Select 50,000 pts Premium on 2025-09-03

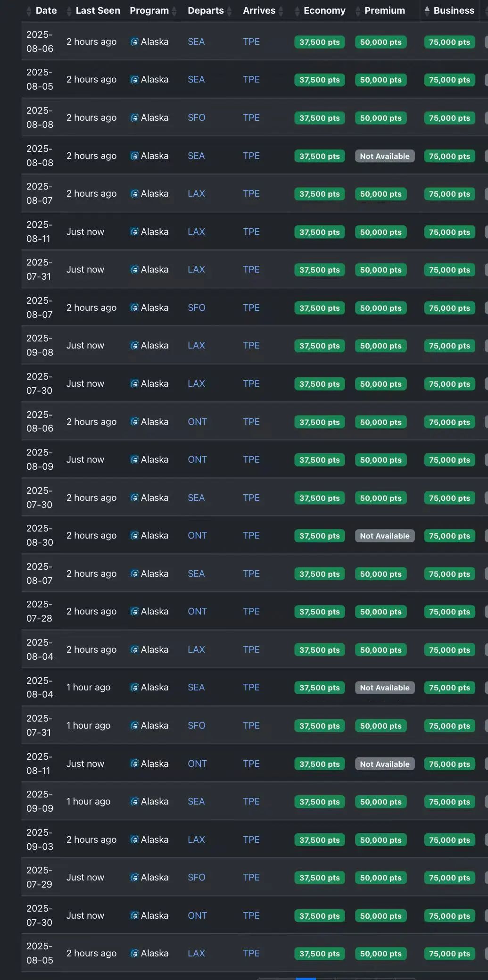click(380, 840)
